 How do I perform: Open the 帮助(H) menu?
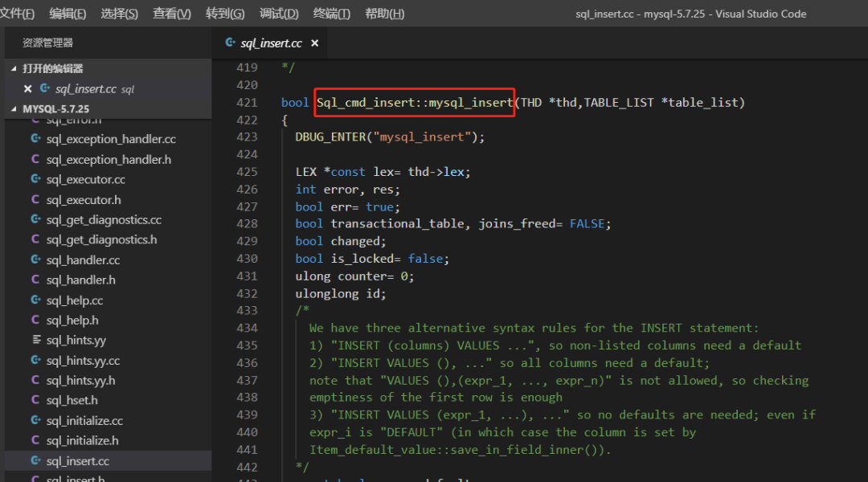pyautogui.click(x=385, y=14)
